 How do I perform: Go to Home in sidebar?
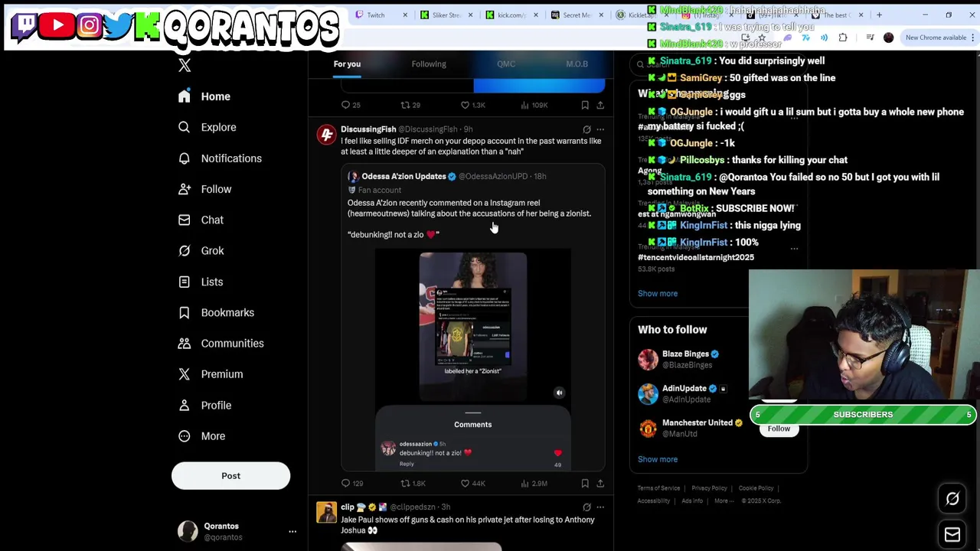204,96
